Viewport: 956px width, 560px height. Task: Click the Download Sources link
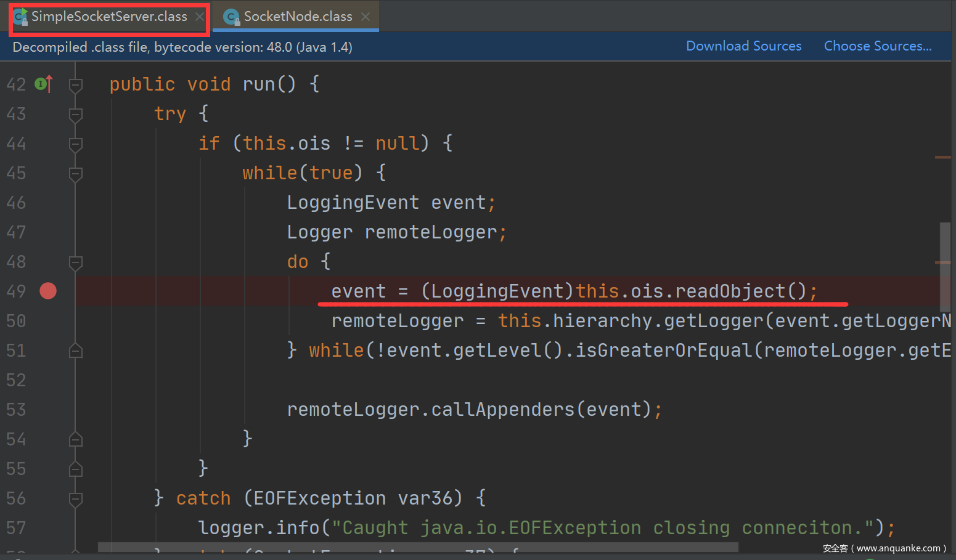tap(743, 46)
